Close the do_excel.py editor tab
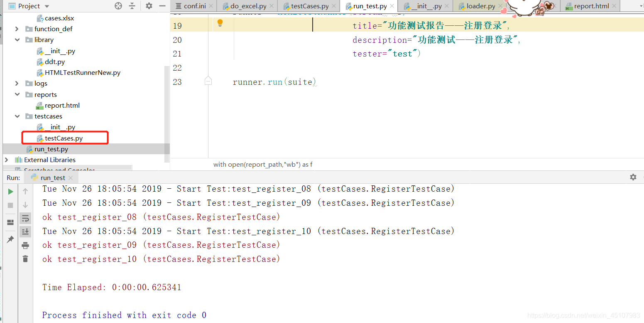 [271, 6]
